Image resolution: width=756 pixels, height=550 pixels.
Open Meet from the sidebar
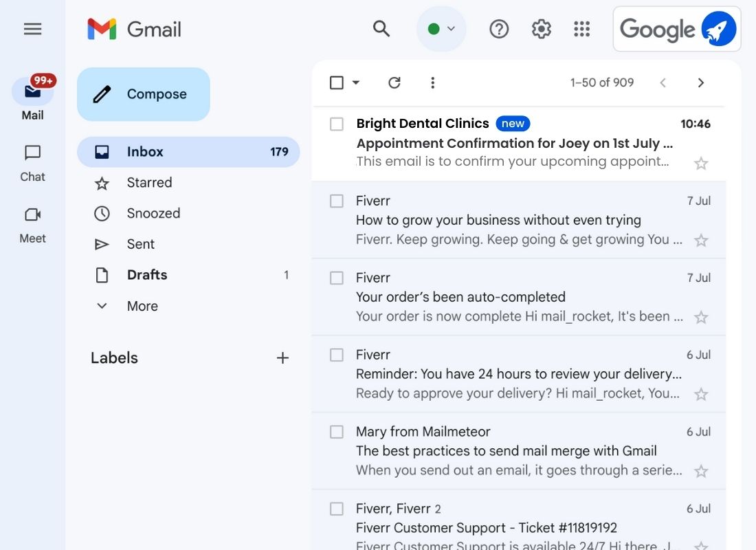click(32, 223)
